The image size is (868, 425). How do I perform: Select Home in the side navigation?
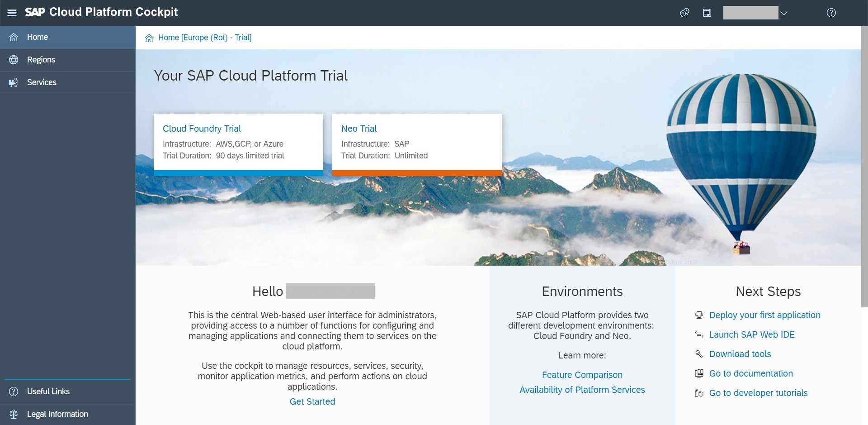tap(68, 37)
